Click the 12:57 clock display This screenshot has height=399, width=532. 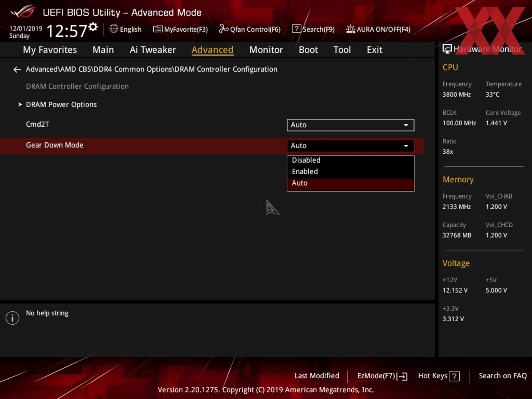pyautogui.click(x=66, y=31)
